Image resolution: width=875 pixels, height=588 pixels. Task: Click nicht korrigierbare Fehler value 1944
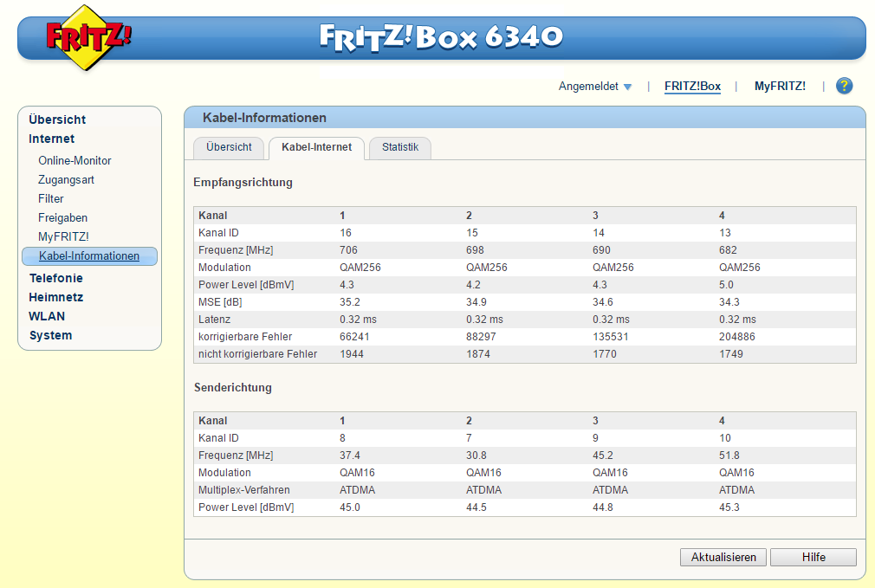(x=352, y=353)
